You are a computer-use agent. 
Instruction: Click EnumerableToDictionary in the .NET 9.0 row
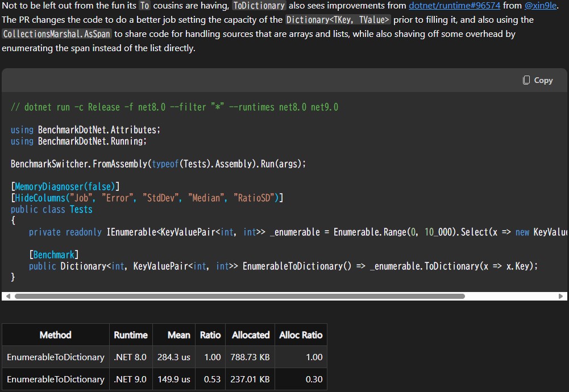(x=56, y=379)
